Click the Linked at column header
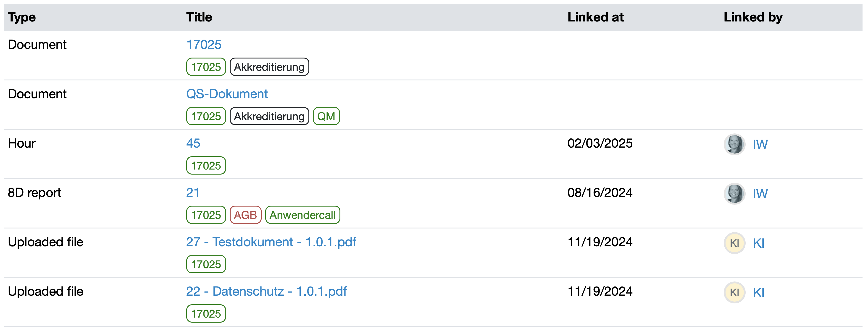Image resolution: width=868 pixels, height=329 pixels. point(595,17)
